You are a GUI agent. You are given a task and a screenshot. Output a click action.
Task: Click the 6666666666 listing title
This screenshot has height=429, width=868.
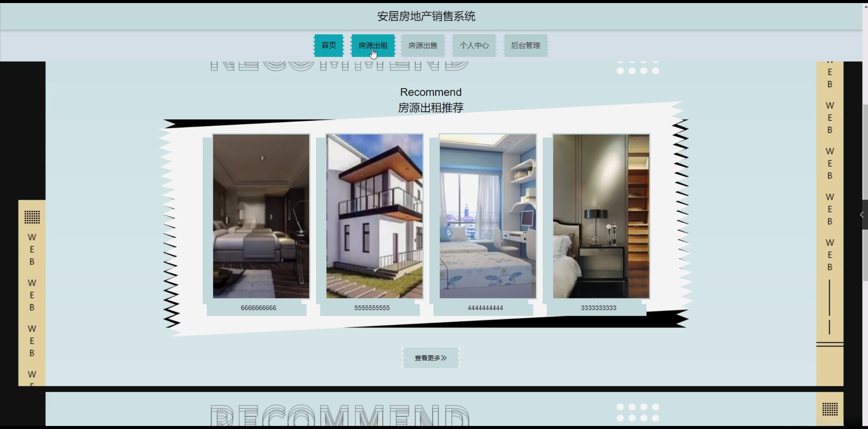click(x=258, y=308)
